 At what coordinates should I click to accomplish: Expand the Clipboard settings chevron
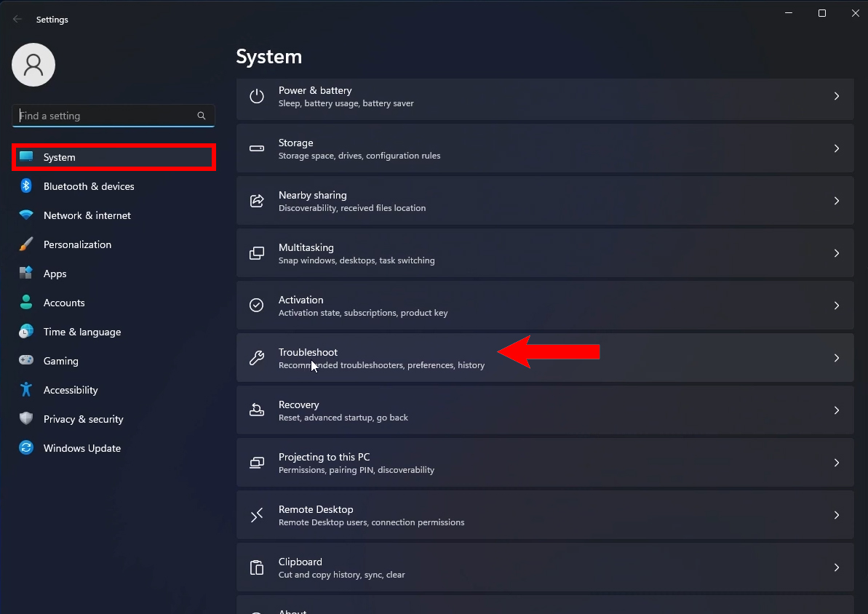click(x=836, y=567)
